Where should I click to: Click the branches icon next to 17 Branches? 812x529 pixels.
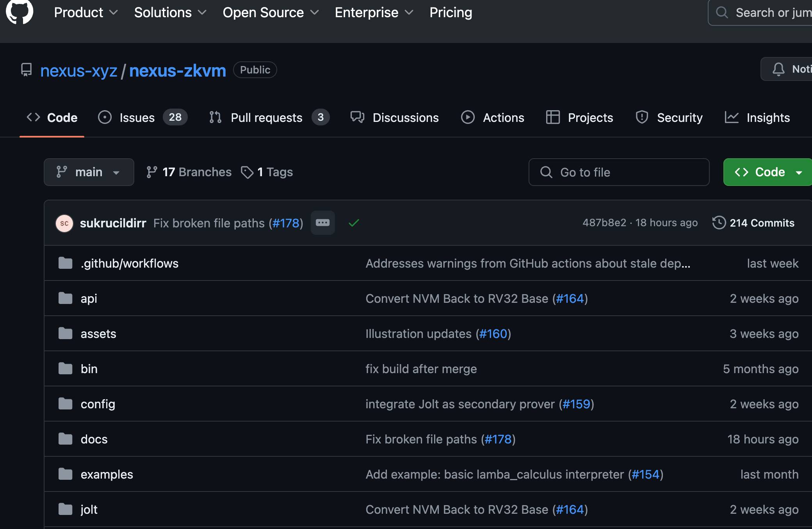[152, 172]
